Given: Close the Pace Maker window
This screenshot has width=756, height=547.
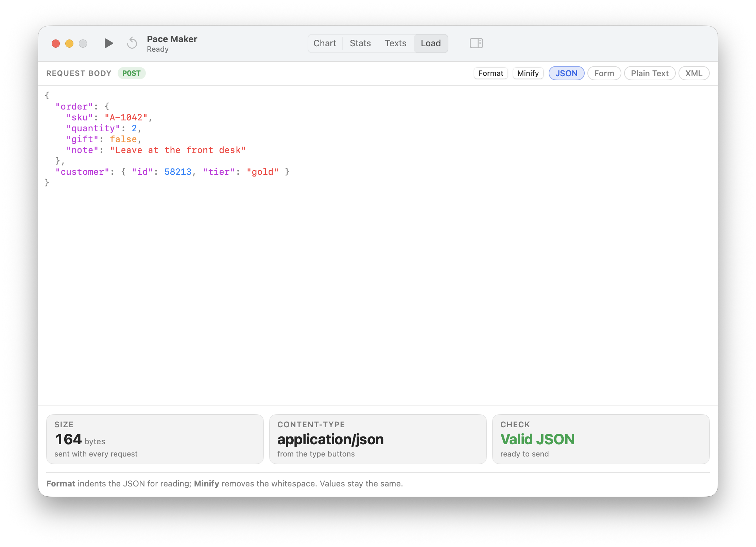Looking at the screenshot, I should point(56,44).
